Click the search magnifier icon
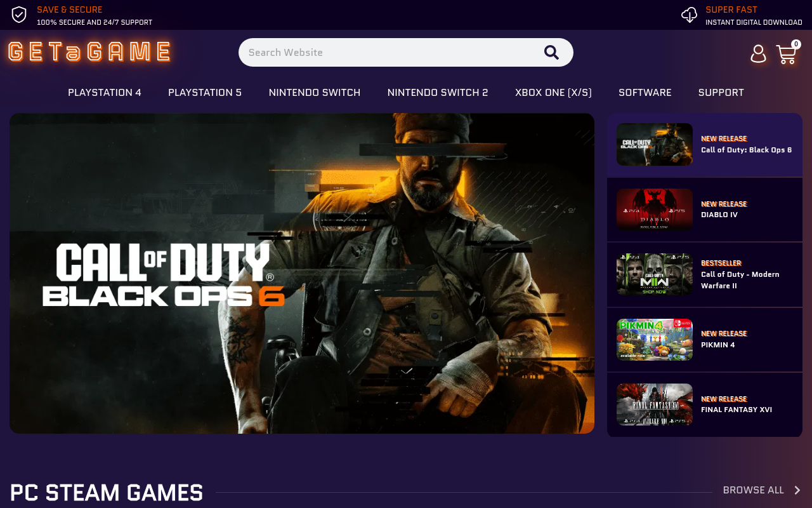This screenshot has height=508, width=812. click(551, 52)
